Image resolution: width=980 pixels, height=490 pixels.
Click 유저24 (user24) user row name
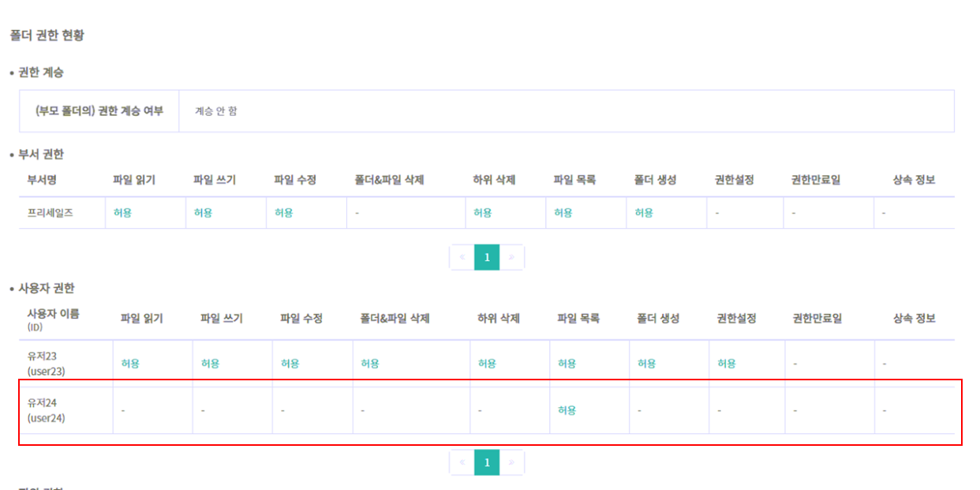[47, 410]
